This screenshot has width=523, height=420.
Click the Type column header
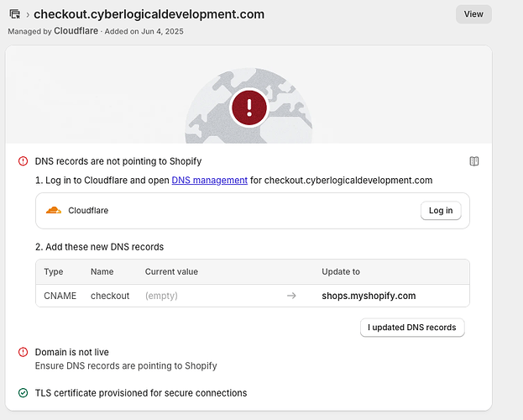click(x=54, y=272)
